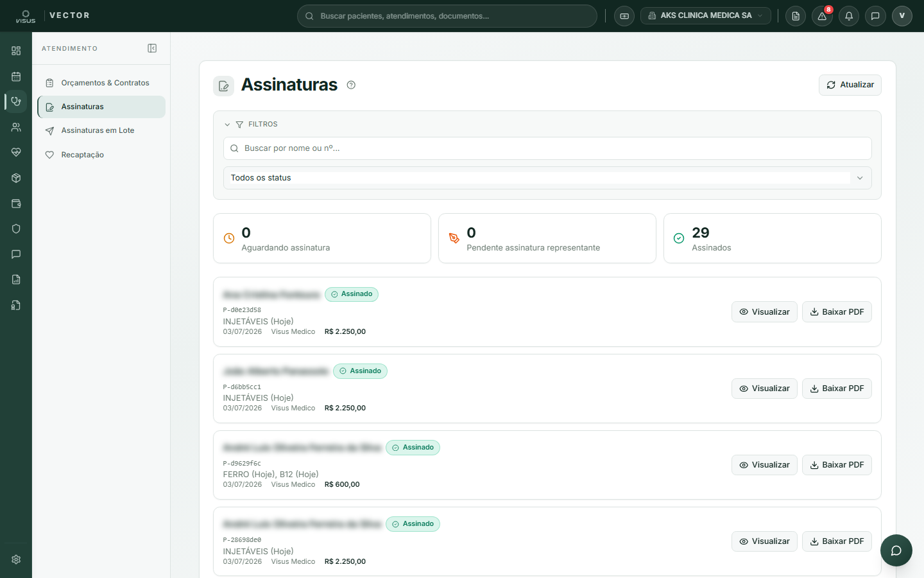This screenshot has height=578, width=924.
Task: Collapse the FILTROS section
Action: coord(251,124)
